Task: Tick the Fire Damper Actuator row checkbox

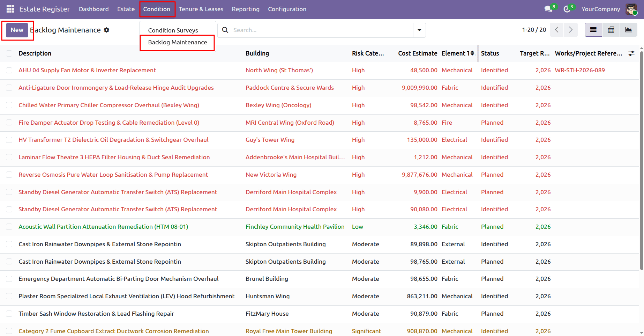Action: (x=9, y=123)
